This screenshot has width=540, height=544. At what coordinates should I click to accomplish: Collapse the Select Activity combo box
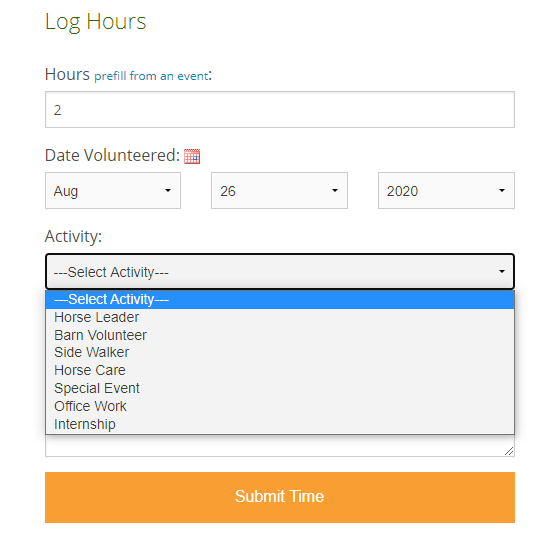tap(280, 272)
